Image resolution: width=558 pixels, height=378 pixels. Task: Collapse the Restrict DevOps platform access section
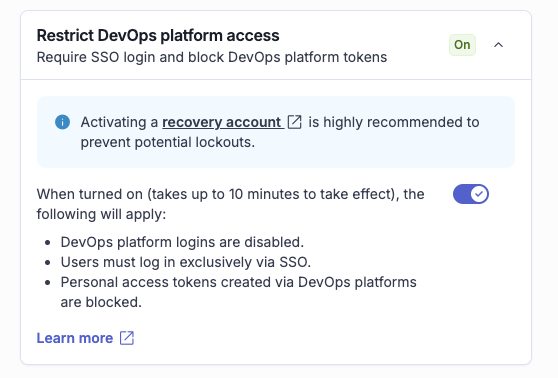(498, 45)
